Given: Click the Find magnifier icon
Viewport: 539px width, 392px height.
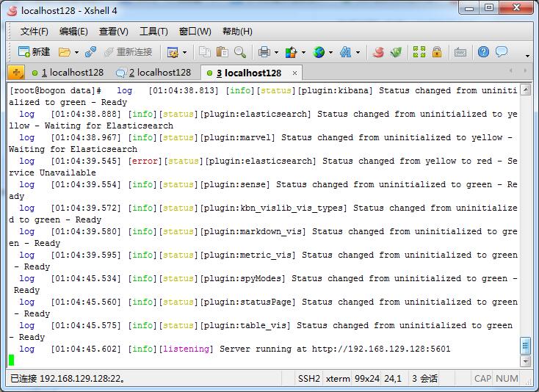Looking at the screenshot, I should click(x=240, y=52).
